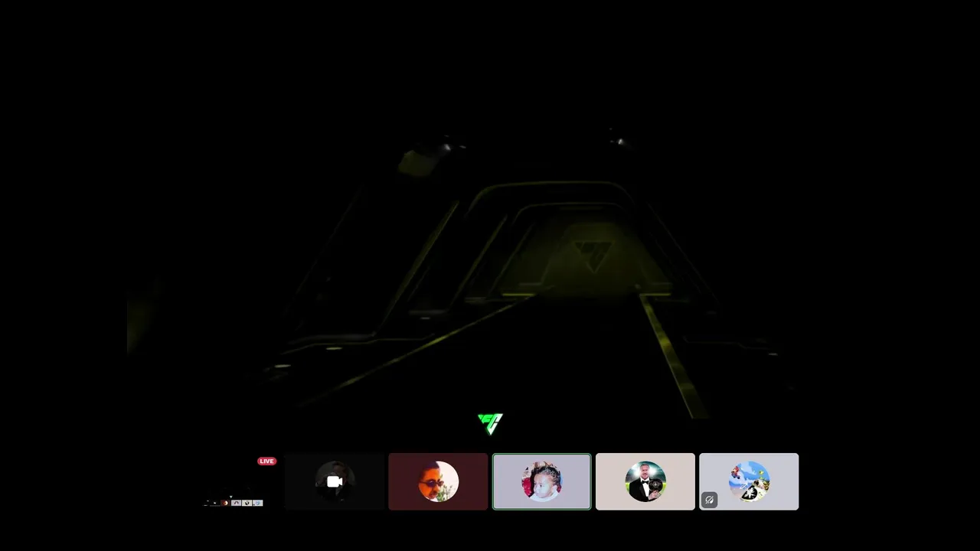Click the muted microphone icon on last tile
The width and height of the screenshot is (980, 551).
tap(710, 500)
